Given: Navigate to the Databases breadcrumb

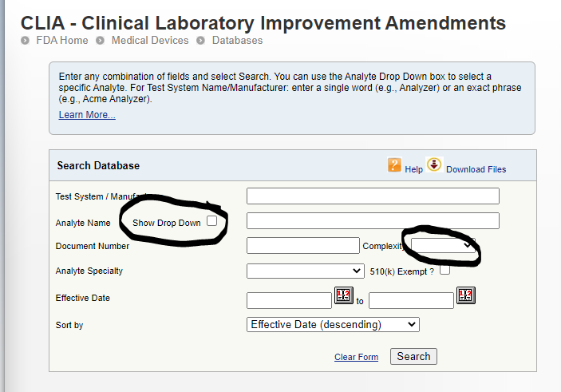Looking at the screenshot, I should coord(237,40).
